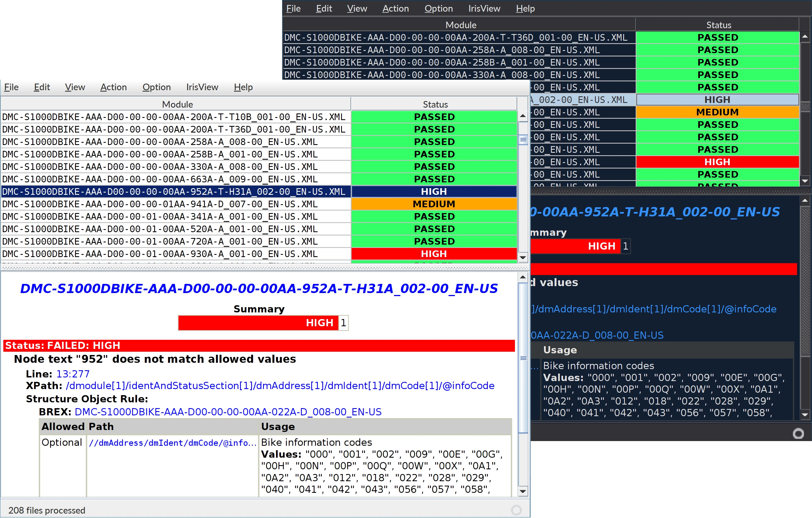The width and height of the screenshot is (812, 518).
Task: Select row 200A-T-T10B_001-00_EN-US.XML in light window
Action: point(259,117)
